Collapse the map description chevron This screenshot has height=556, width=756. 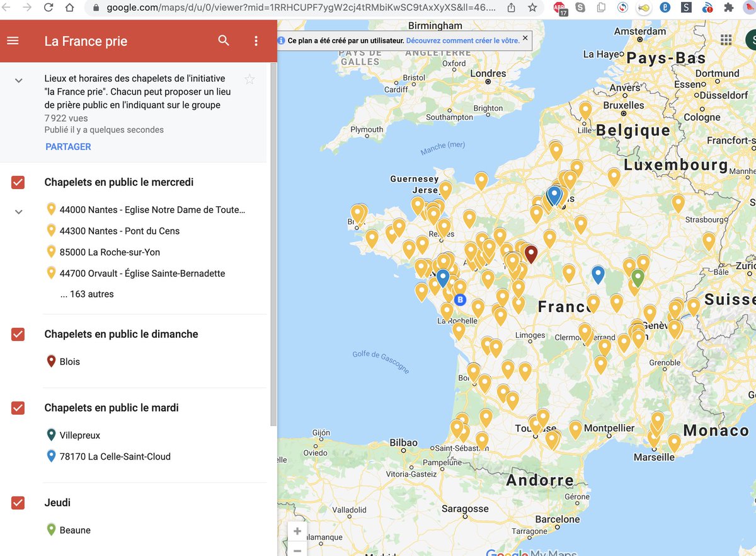coord(19,80)
